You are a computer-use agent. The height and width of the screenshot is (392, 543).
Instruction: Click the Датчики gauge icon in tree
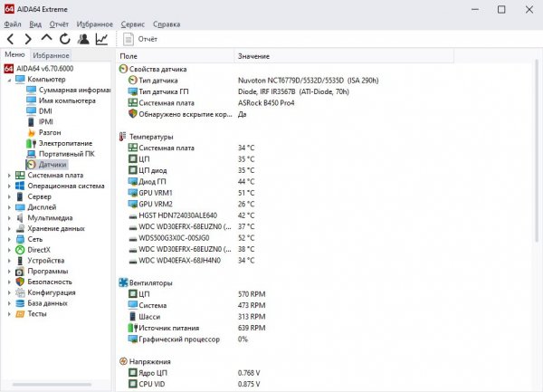point(31,165)
